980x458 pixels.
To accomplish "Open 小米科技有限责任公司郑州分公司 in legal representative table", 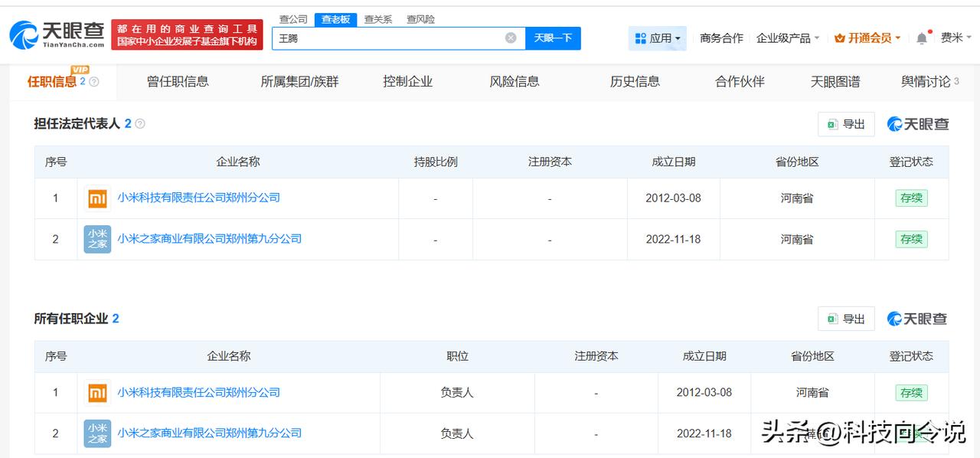I will 198,198.
